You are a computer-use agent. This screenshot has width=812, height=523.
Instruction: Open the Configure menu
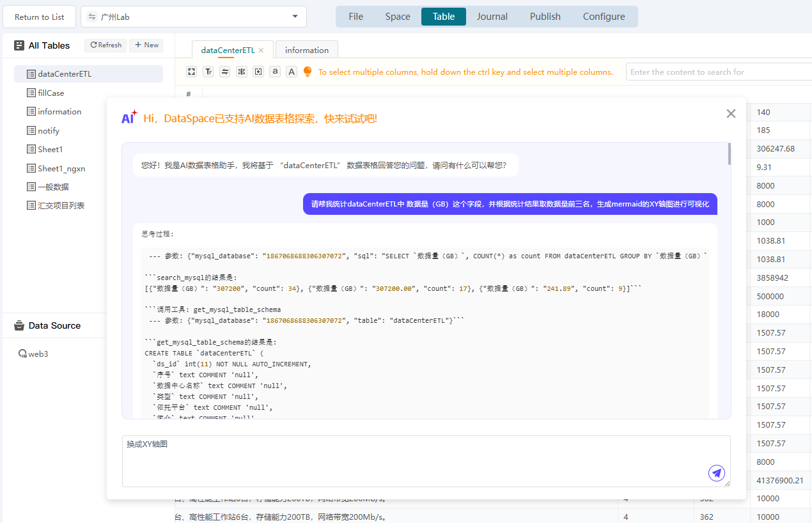(x=604, y=17)
